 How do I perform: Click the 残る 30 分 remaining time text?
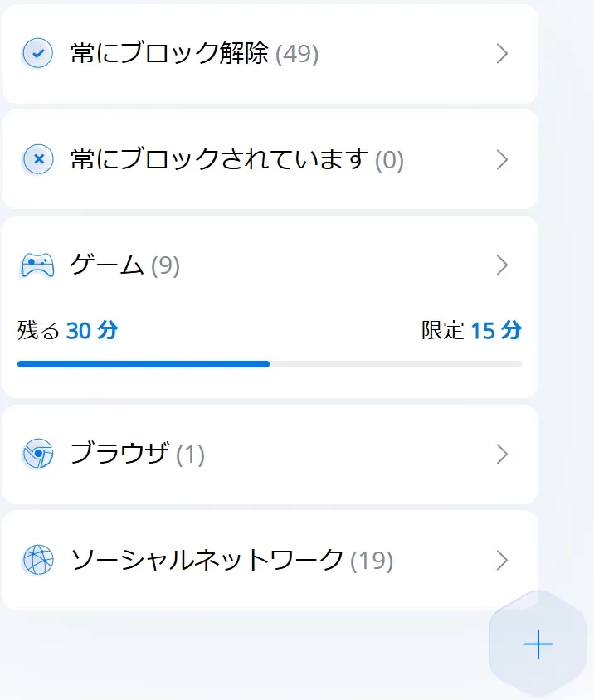click(x=68, y=331)
